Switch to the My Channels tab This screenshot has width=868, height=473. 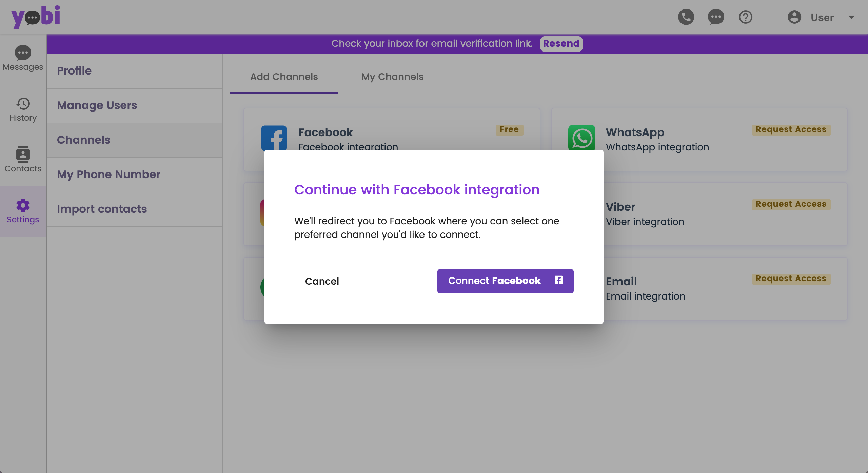pos(392,77)
